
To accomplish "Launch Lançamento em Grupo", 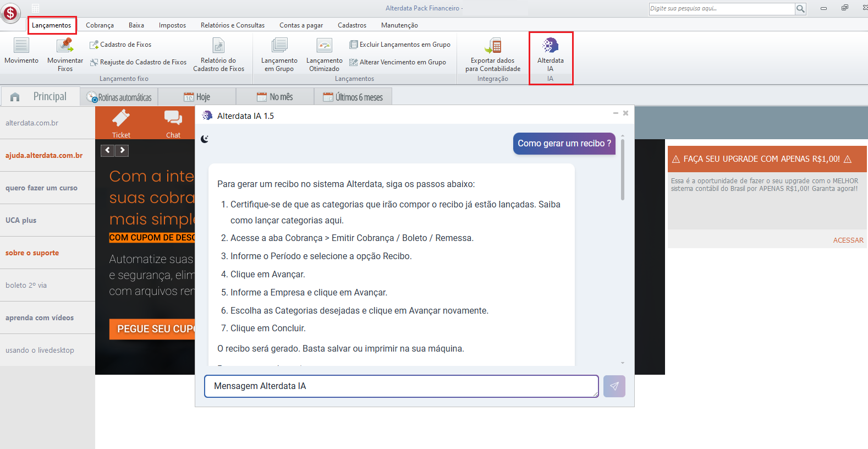I will pyautogui.click(x=279, y=54).
